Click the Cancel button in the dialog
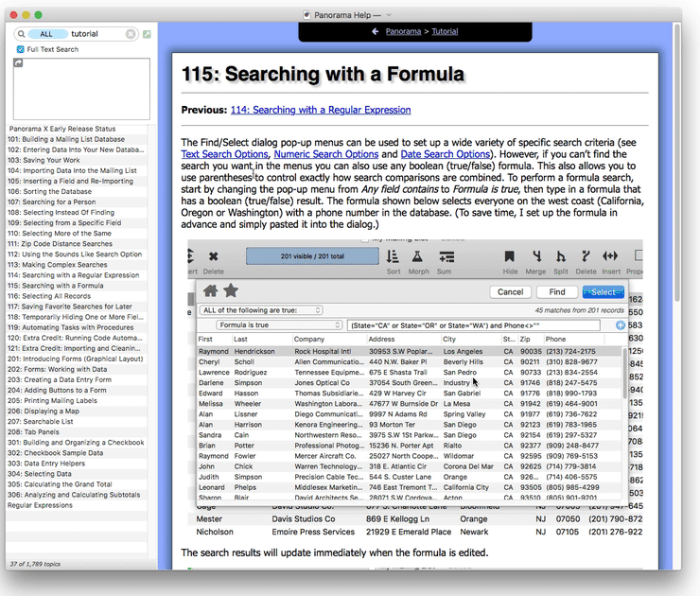Image resolution: width=700 pixels, height=596 pixels. point(510,292)
